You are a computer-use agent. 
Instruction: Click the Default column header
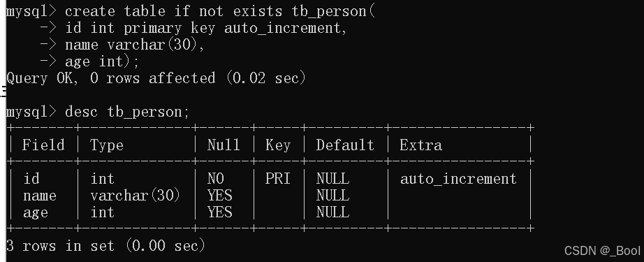pyautogui.click(x=345, y=145)
